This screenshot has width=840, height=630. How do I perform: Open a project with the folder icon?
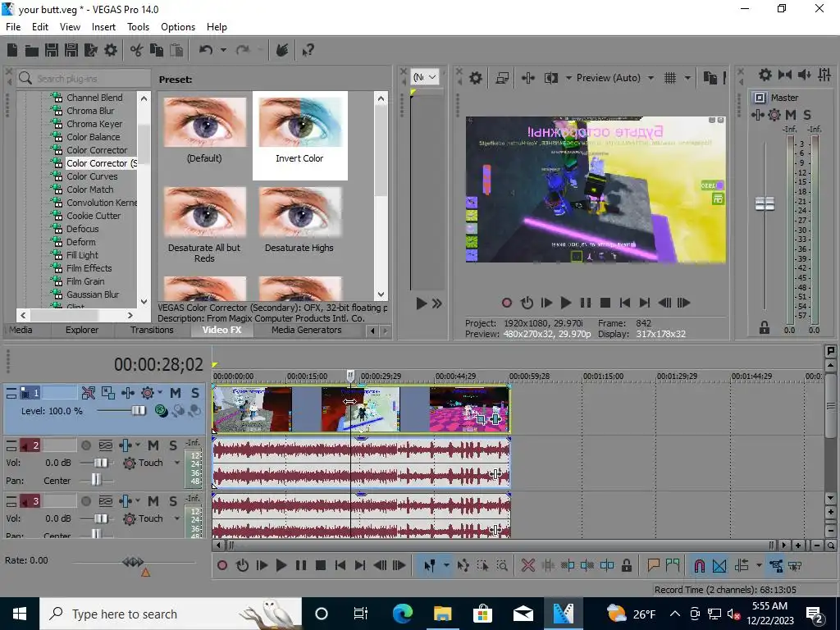(32, 50)
